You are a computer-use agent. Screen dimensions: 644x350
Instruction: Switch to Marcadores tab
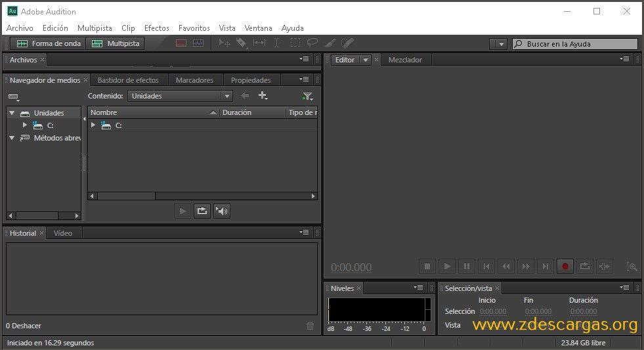click(x=195, y=80)
